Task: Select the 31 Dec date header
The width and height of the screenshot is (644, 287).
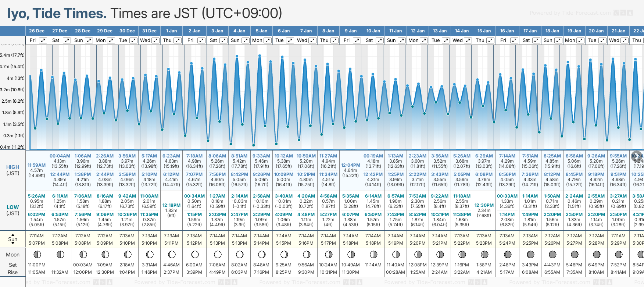Action: click(149, 31)
